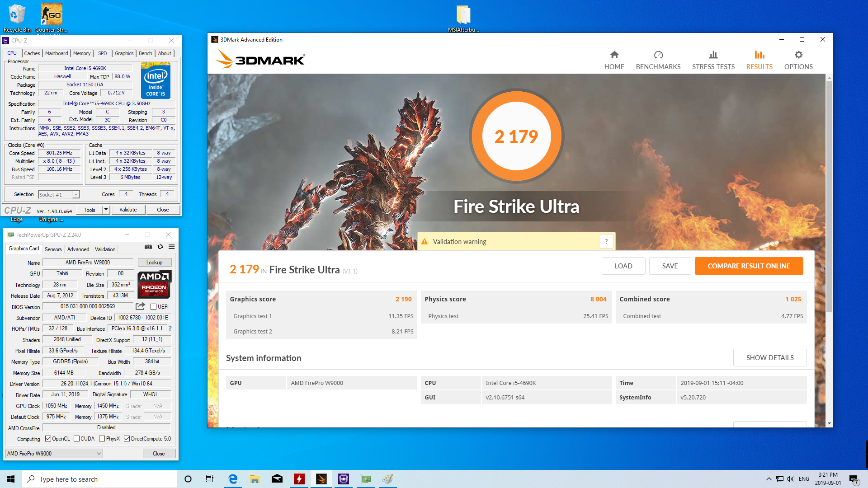Switch to the Sensors tab in GPU-Z
The height and width of the screenshot is (488, 868).
click(53, 249)
